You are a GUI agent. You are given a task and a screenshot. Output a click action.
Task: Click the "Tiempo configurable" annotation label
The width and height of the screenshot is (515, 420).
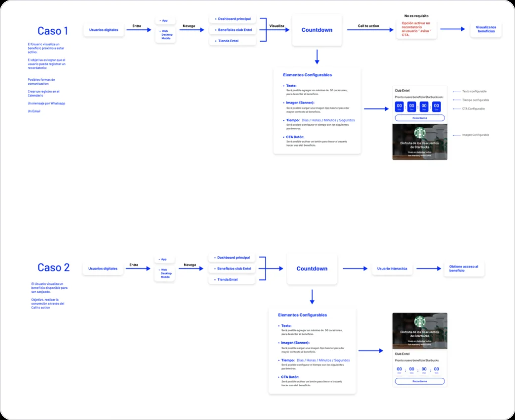[x=475, y=100]
